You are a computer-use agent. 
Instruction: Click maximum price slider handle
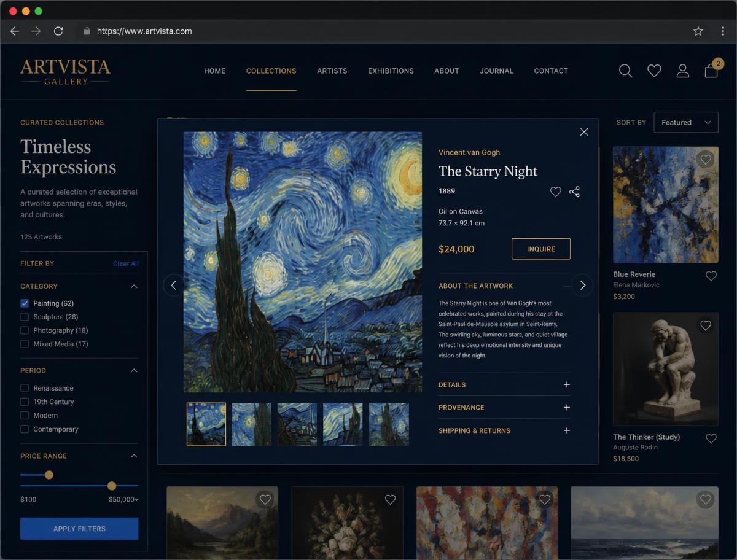(x=112, y=486)
